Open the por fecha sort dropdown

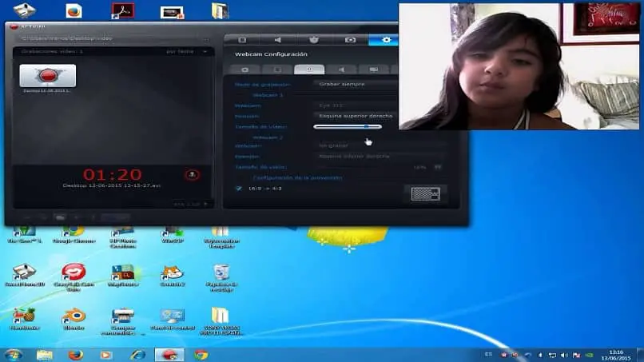[187, 52]
